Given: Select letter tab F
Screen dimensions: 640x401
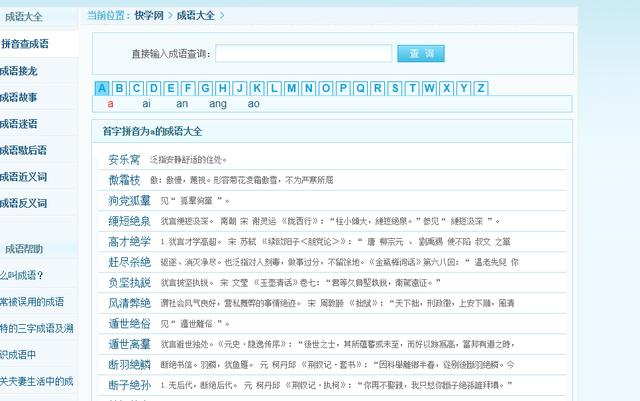Looking at the screenshot, I should pos(188,88).
